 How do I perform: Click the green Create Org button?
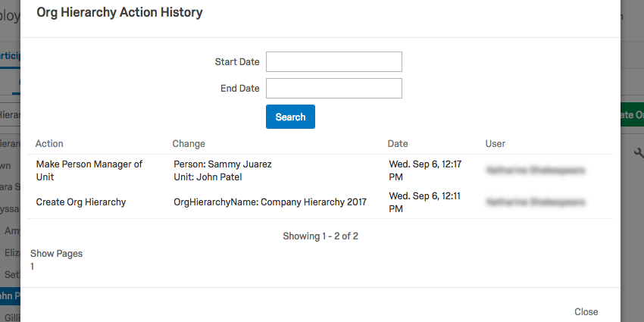tap(632, 115)
